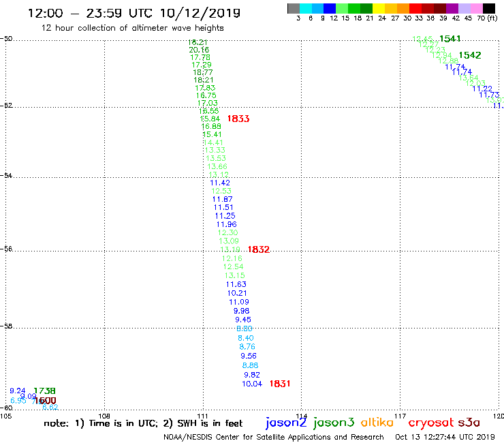This screenshot has width=504, height=443.
Task: Click the 13.15 wave height value
Action: (x=235, y=276)
